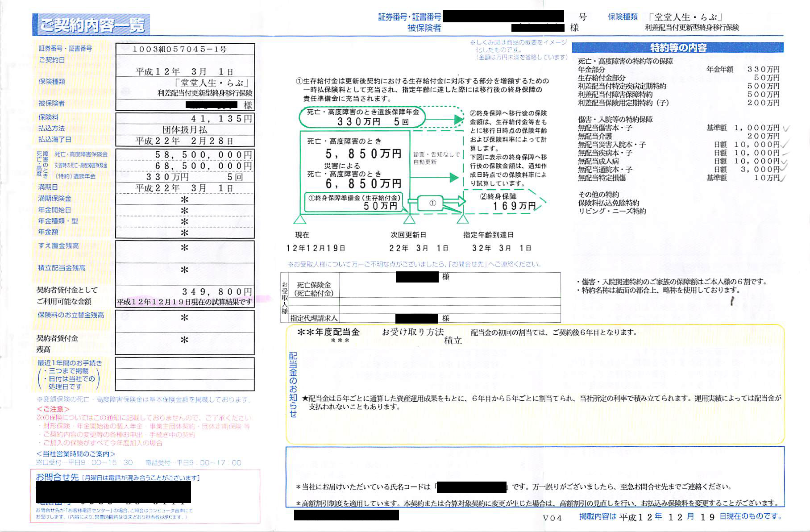The height and width of the screenshot is (532, 810).
Task: Click the 保険種類 label in top header
Action: tap(623, 17)
